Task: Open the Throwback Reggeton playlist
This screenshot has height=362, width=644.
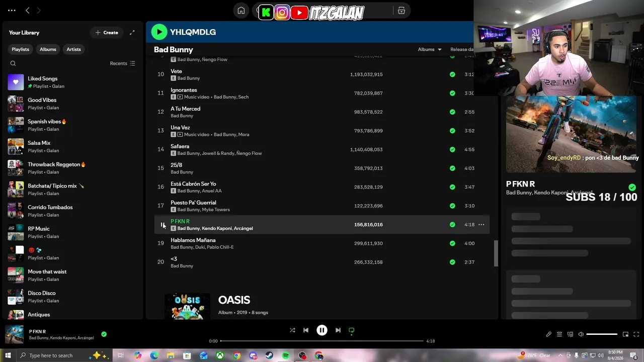Action: click(x=72, y=168)
